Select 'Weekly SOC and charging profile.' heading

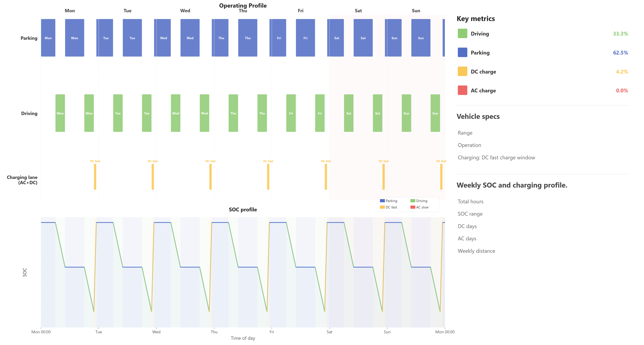click(512, 185)
